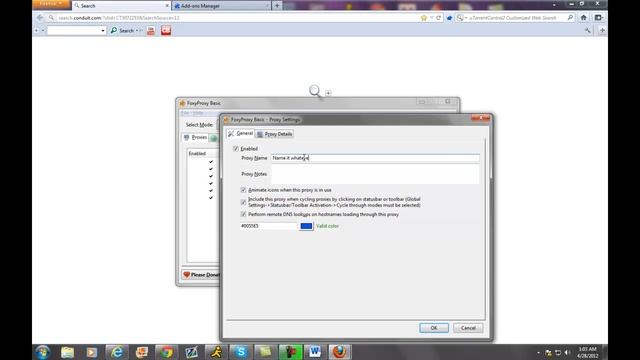Toggle Perform remote DNS lookups checkbox
Image resolution: width=640 pixels, height=360 pixels.
(244, 214)
